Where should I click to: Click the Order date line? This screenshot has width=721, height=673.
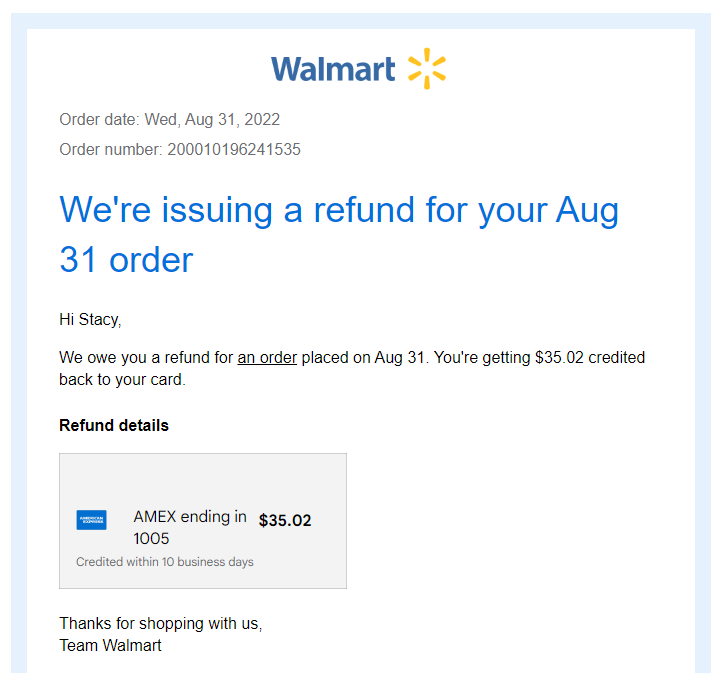tap(170, 120)
